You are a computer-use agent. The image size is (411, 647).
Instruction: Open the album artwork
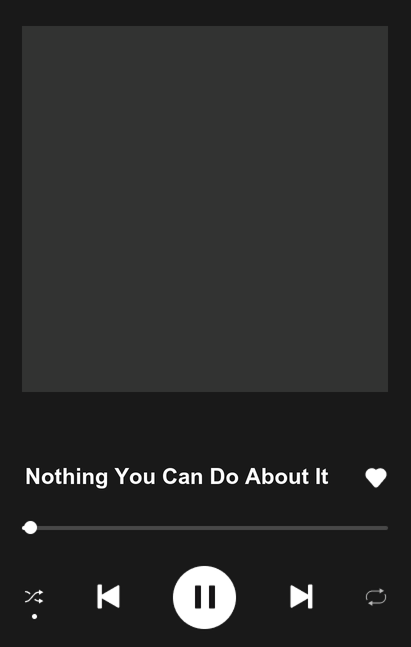pyautogui.click(x=205, y=209)
